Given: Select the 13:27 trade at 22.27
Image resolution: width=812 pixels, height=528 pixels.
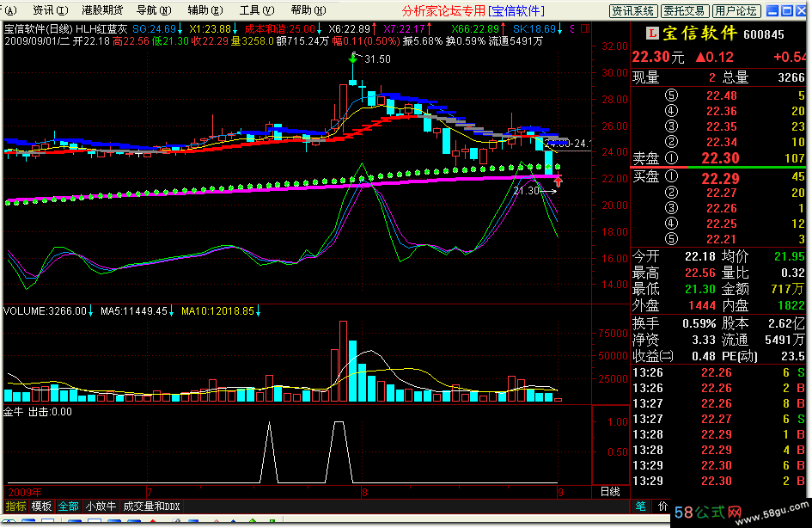Looking at the screenshot, I should [x=718, y=419].
